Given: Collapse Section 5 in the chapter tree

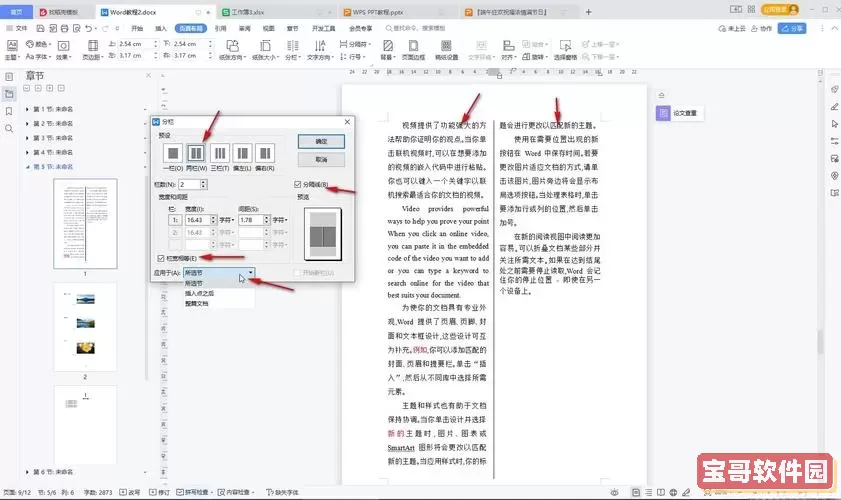Looking at the screenshot, I should point(27,167).
